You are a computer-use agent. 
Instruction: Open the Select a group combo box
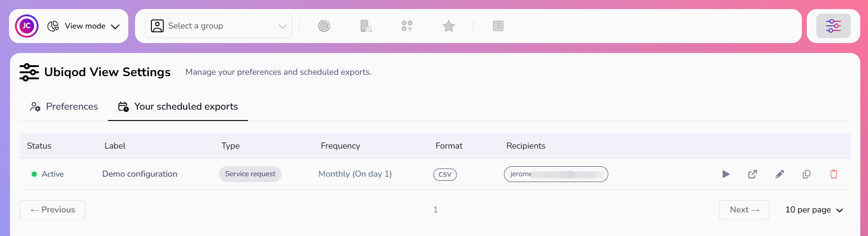pos(218,26)
